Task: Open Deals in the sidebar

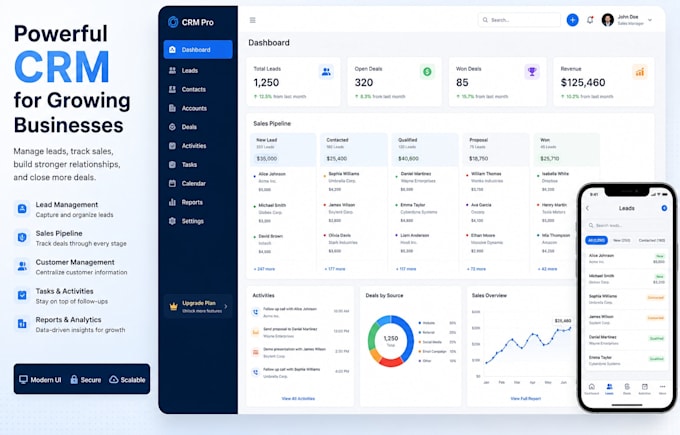Action: click(198, 127)
